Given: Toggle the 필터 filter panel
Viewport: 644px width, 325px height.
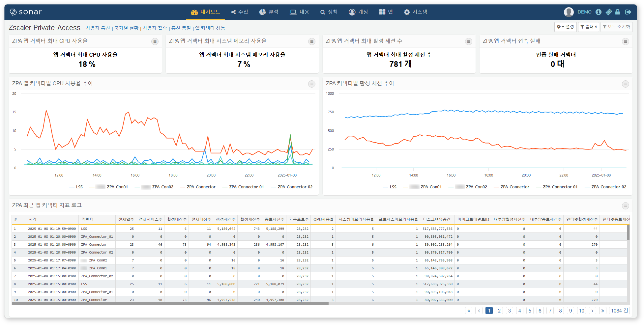Looking at the screenshot, I should 588,27.
